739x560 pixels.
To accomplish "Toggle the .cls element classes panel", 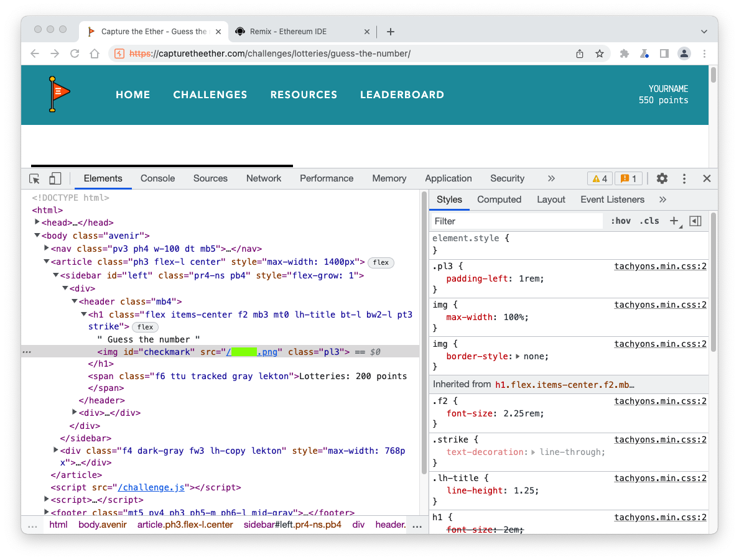I will coord(649,221).
